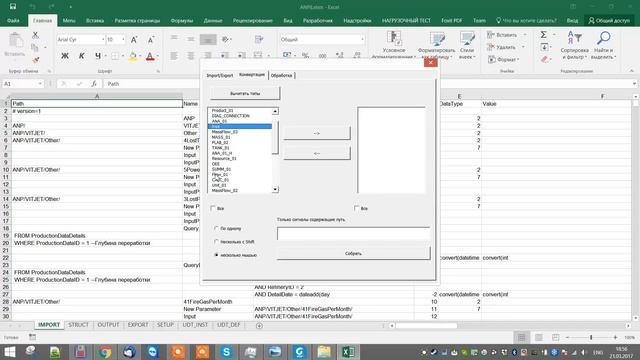Toggle bold with the Ж button
Screen dimensions: 640x360
tap(64, 56)
